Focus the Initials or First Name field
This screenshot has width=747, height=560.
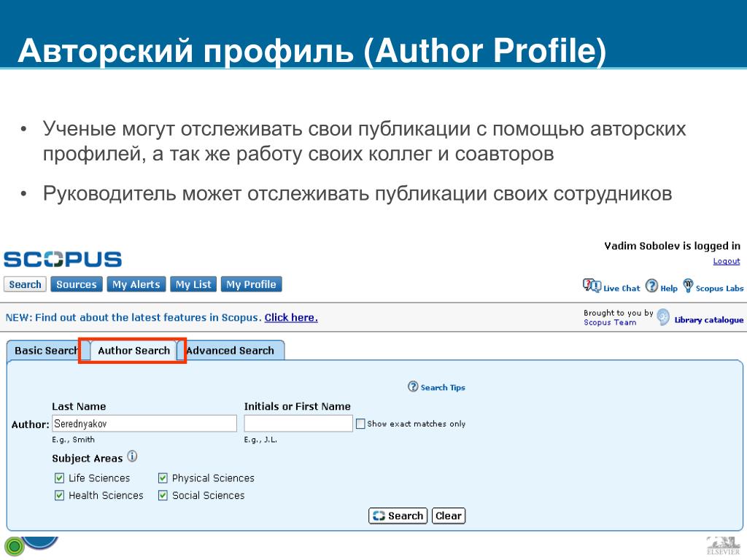coord(298,424)
